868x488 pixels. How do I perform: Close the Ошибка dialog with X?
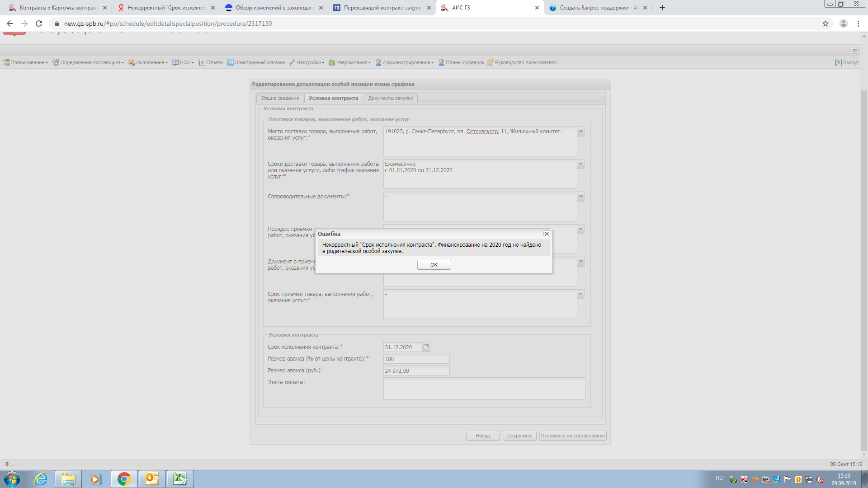(x=547, y=234)
